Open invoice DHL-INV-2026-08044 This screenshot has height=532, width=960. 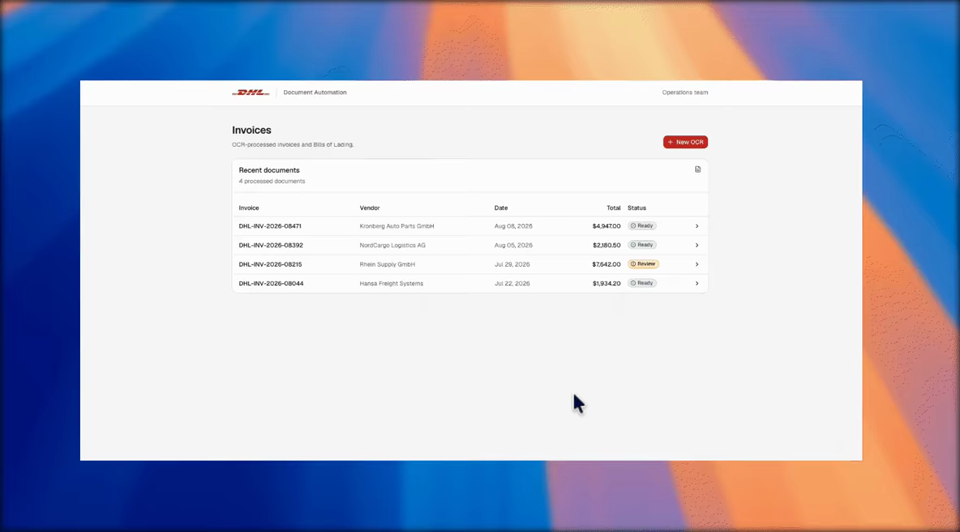[x=271, y=283]
